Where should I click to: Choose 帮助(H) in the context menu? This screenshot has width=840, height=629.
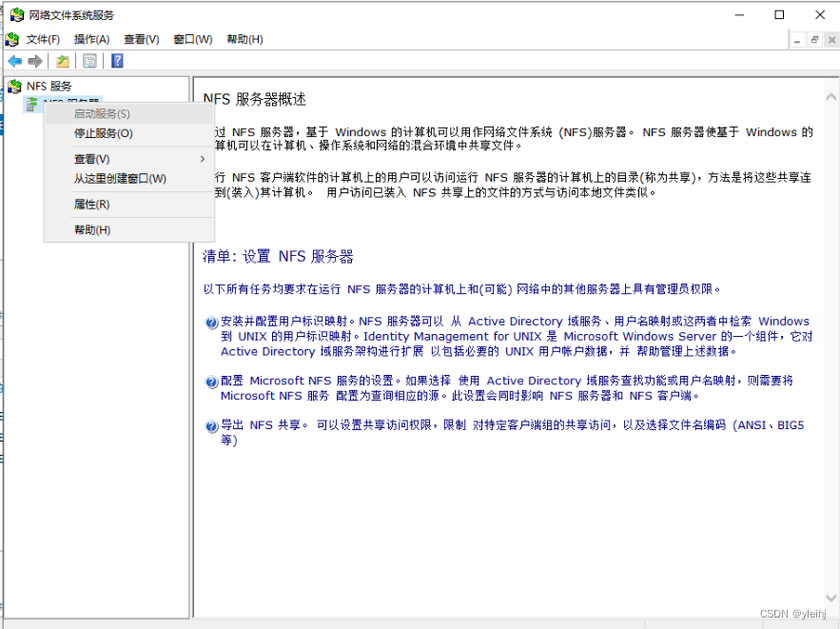[129, 230]
